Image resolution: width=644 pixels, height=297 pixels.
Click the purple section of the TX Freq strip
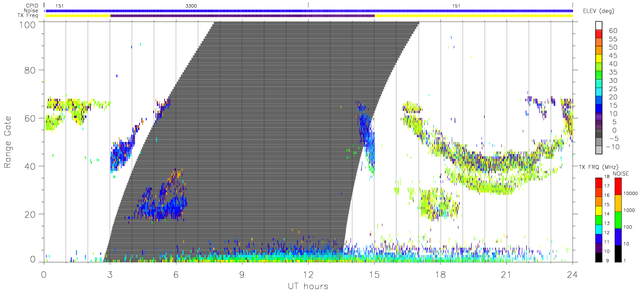(242, 16)
